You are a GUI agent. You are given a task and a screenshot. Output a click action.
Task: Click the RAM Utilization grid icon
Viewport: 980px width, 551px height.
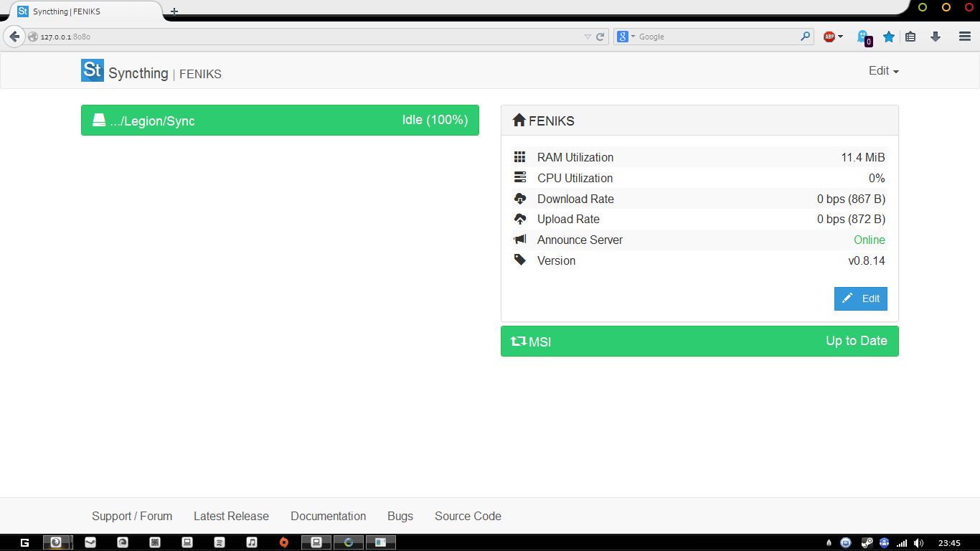point(520,157)
